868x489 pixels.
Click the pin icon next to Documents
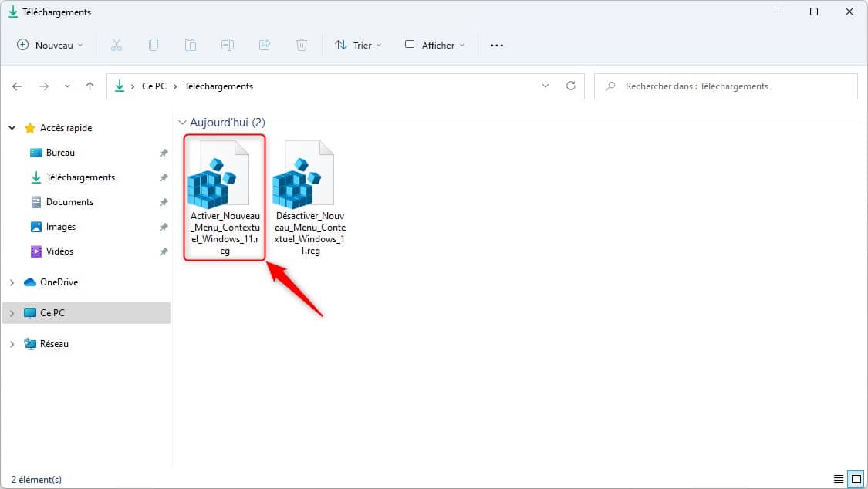(164, 202)
